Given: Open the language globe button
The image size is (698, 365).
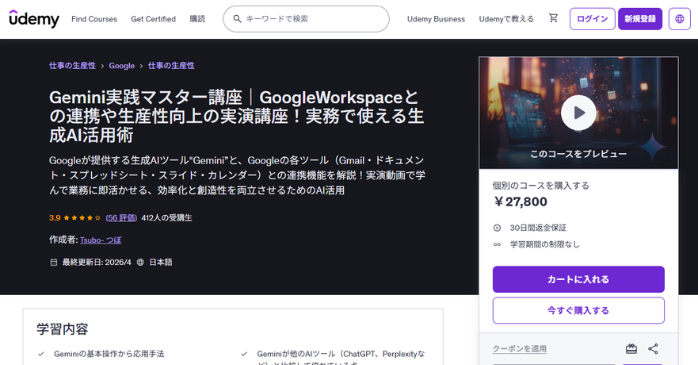Looking at the screenshot, I should click(x=679, y=19).
